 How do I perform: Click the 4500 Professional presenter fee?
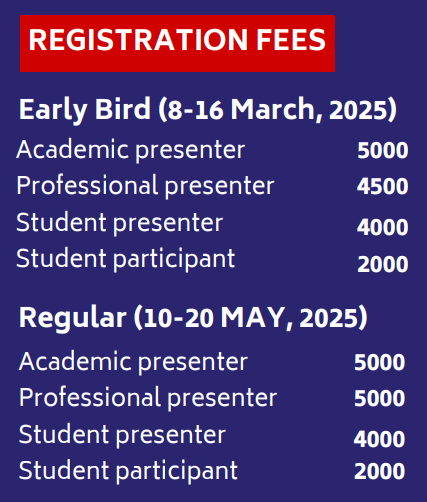click(x=383, y=186)
